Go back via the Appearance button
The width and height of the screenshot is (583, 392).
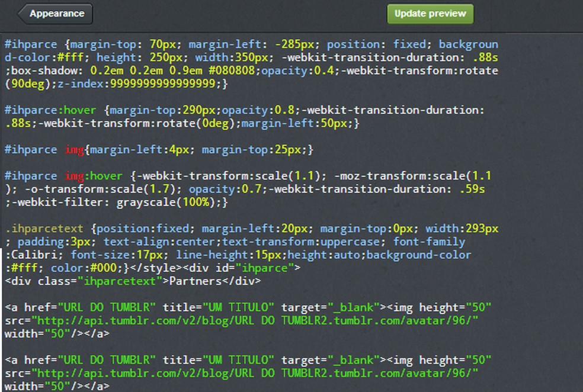pos(55,14)
